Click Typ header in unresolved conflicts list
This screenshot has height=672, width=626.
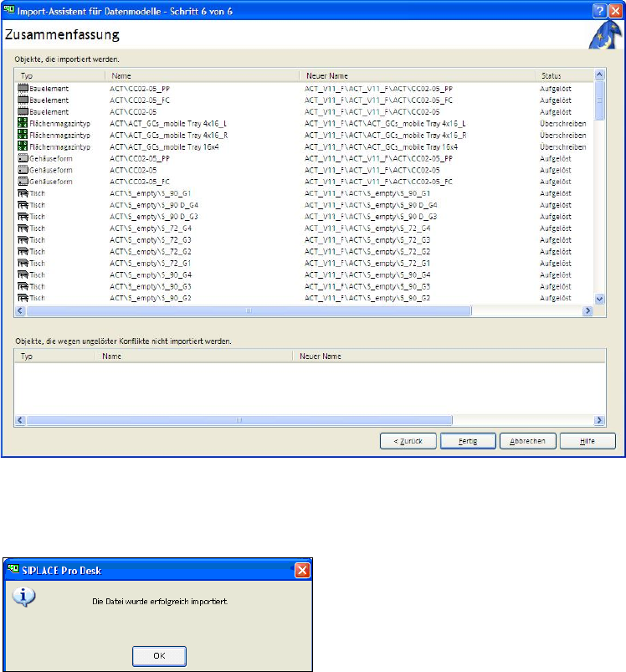click(55, 357)
